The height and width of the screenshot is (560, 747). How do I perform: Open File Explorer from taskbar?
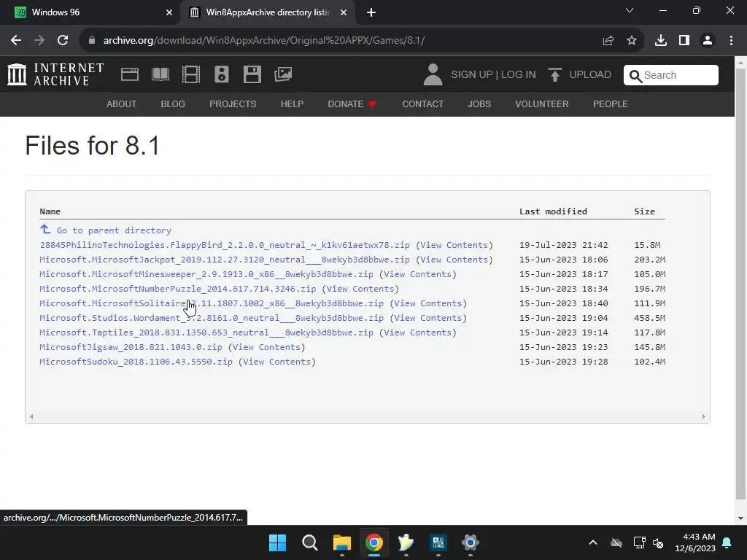[x=342, y=542]
